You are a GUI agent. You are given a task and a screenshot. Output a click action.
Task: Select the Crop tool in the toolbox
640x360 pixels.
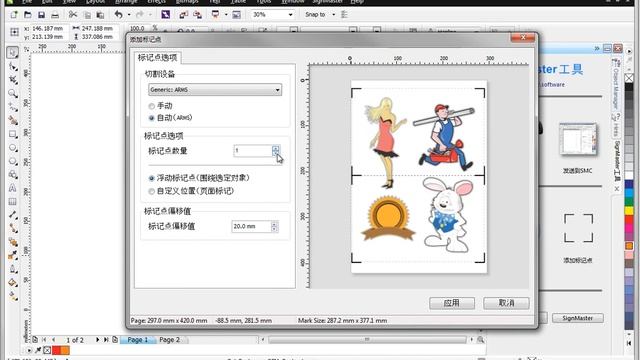(13, 80)
